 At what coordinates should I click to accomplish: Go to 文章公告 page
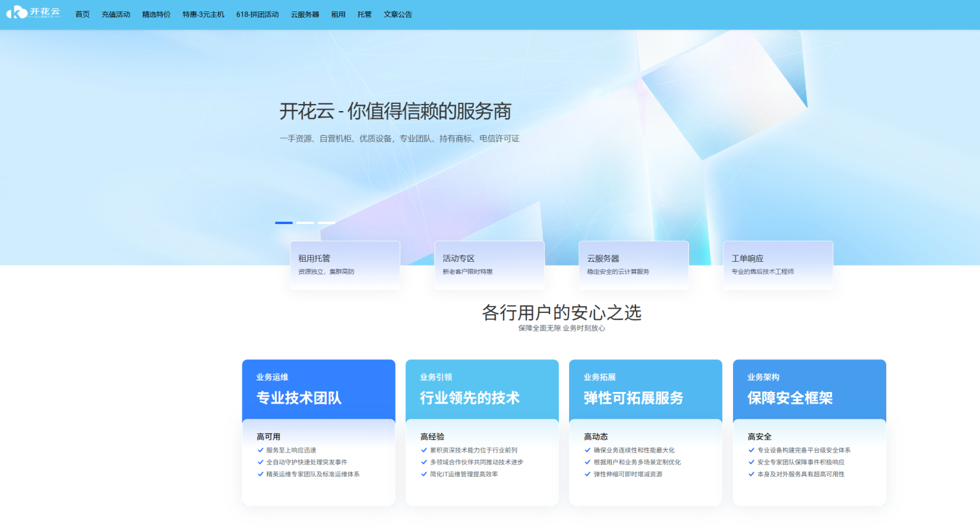(397, 15)
